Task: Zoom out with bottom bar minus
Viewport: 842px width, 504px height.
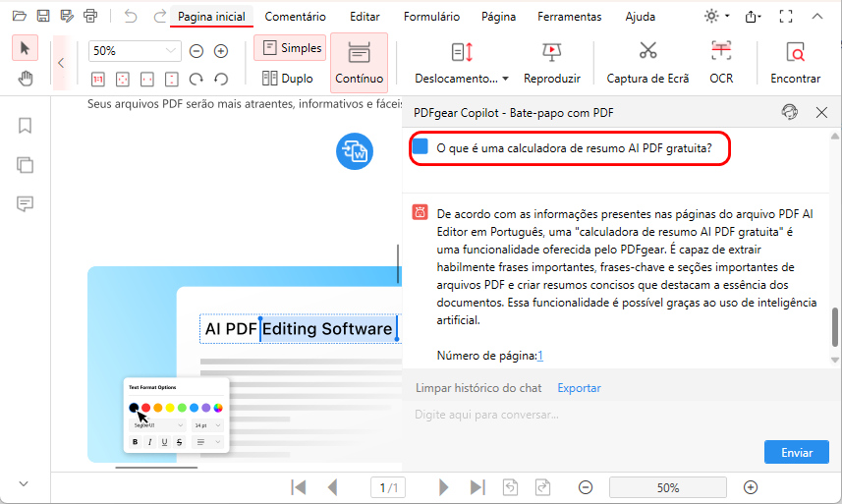Action: [586, 487]
